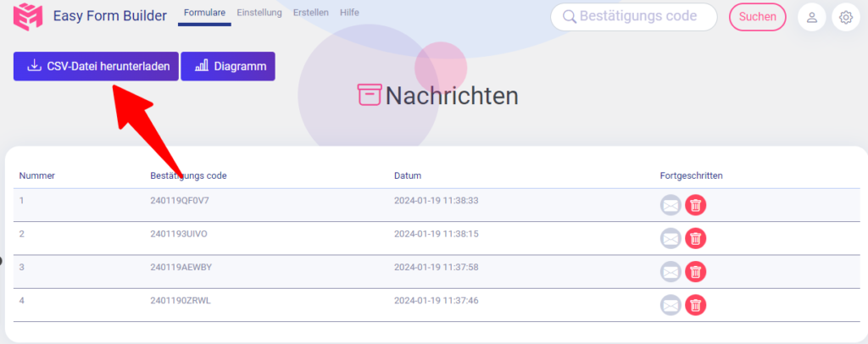
Task: Open the user profile icon
Action: point(811,17)
